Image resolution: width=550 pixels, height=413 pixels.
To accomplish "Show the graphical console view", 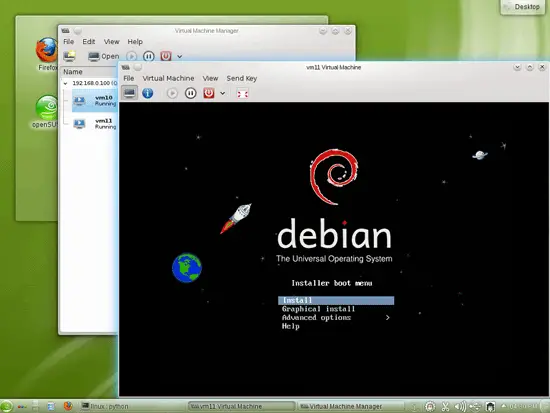I will click(x=129, y=93).
